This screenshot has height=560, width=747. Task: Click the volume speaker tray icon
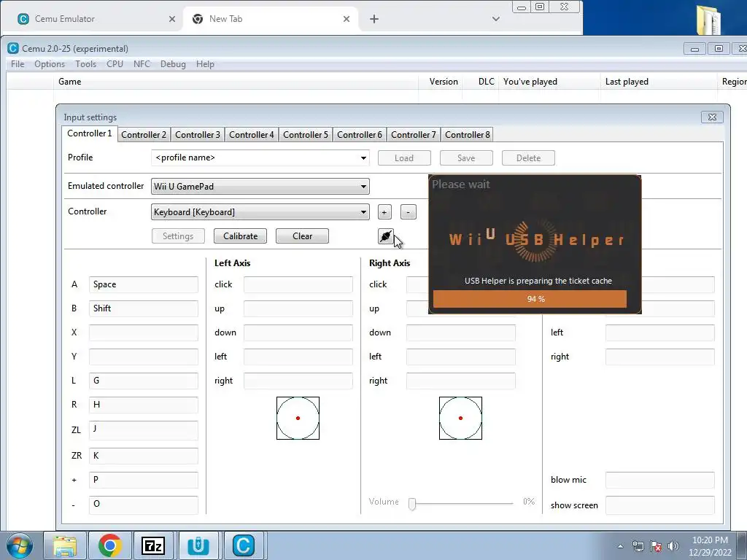pos(673,546)
